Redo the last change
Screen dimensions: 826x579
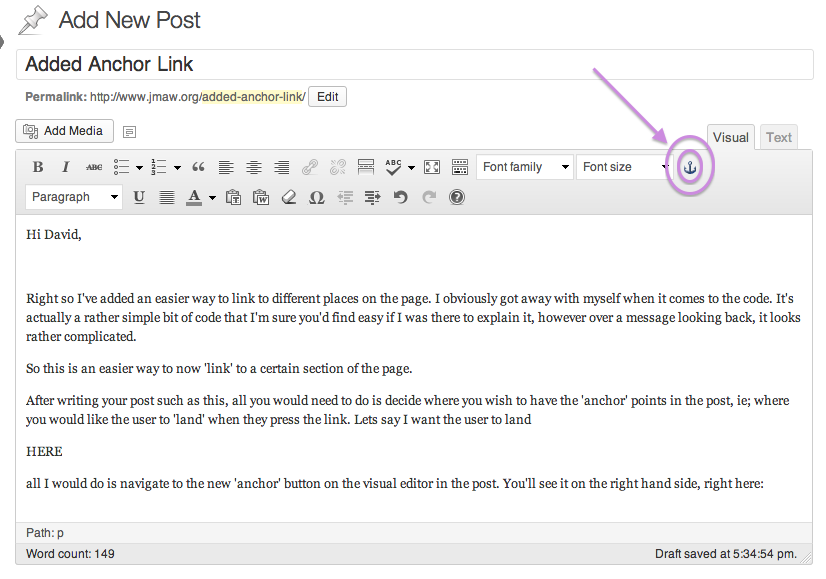[429, 198]
